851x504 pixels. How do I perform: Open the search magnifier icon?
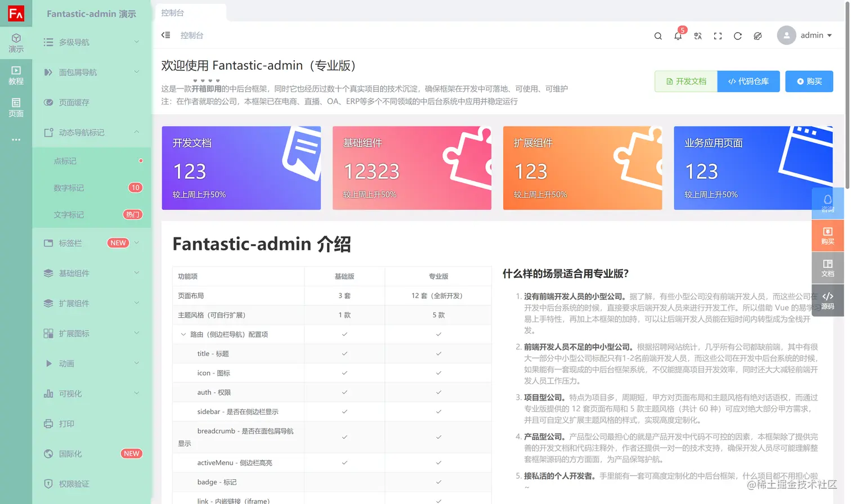point(658,36)
